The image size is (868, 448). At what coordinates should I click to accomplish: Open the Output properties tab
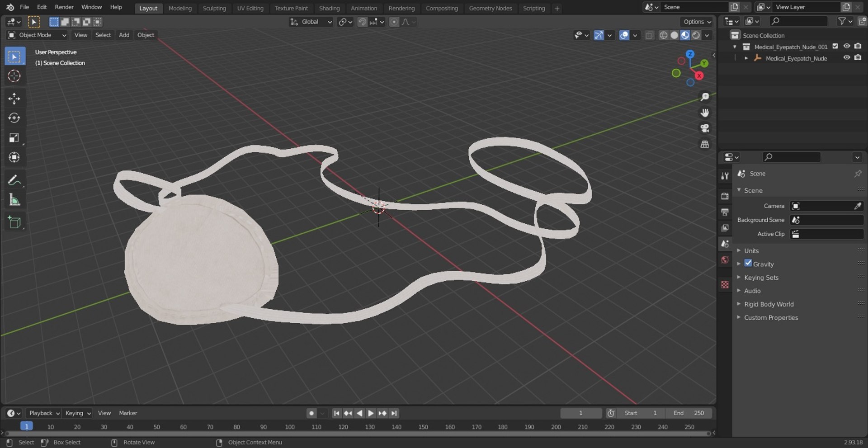(x=725, y=212)
